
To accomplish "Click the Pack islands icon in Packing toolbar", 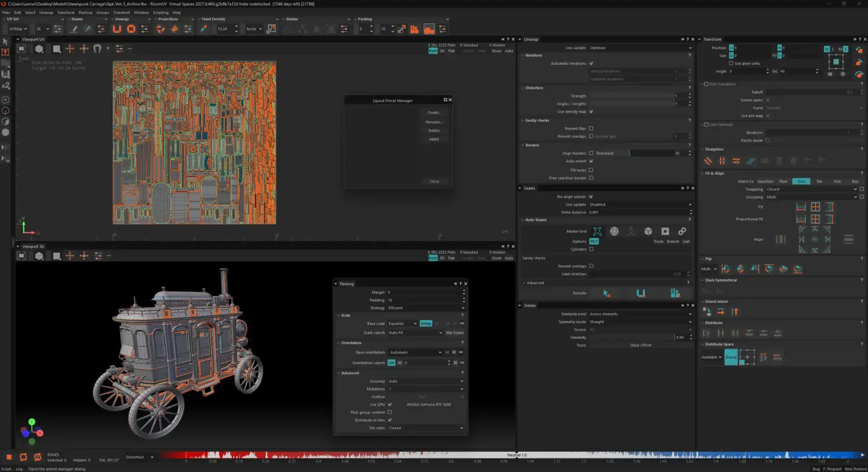I will point(414,29).
